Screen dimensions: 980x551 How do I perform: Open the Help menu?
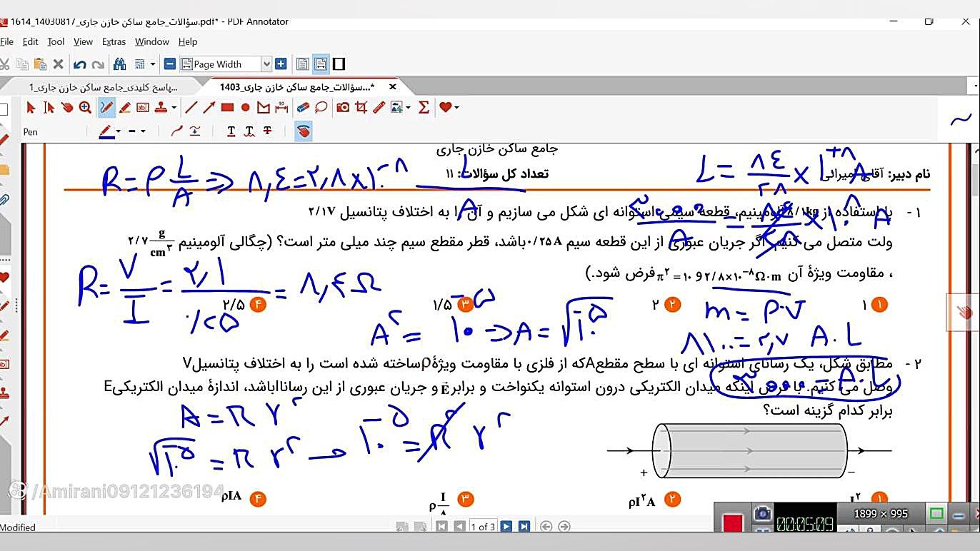[188, 42]
